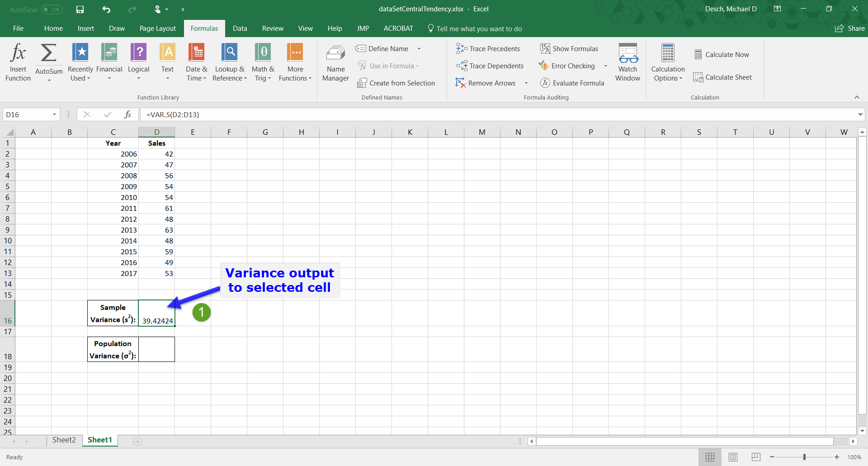Image resolution: width=868 pixels, height=466 pixels.
Task: Click Calculate Now button
Action: 722,54
